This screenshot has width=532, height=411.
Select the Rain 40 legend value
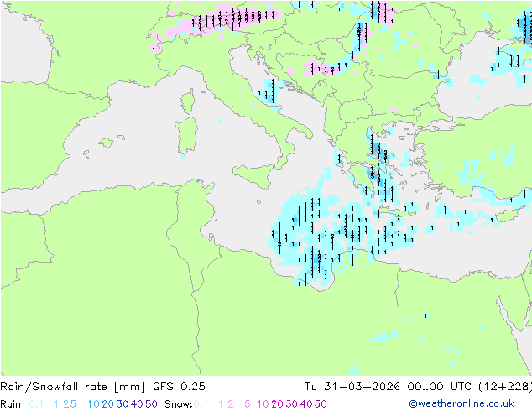pos(137,404)
